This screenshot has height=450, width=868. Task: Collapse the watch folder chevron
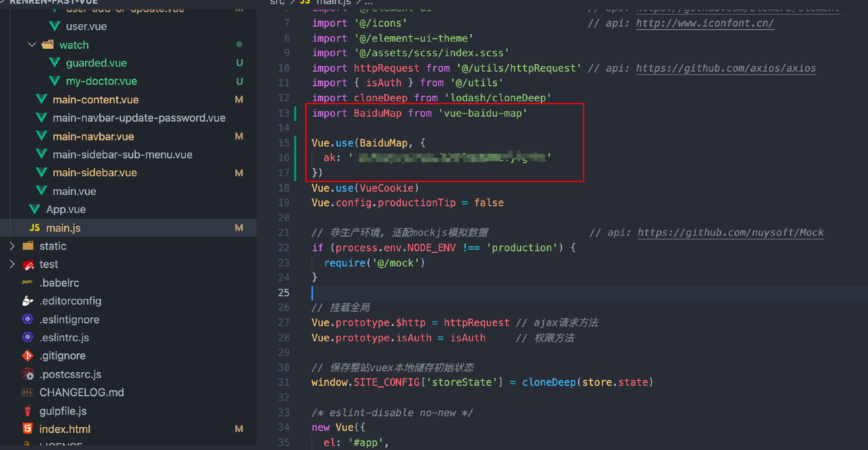(x=32, y=45)
